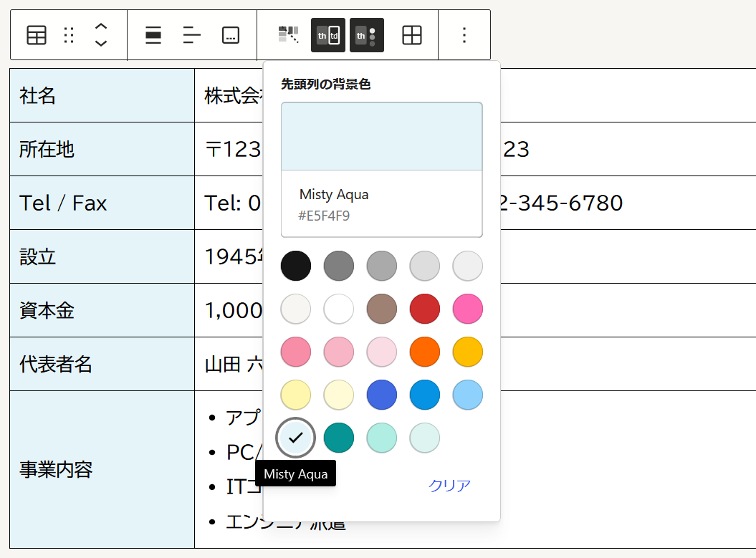This screenshot has height=558, width=756.
Task: Select the pale cream yellow swatch
Action: (338, 395)
